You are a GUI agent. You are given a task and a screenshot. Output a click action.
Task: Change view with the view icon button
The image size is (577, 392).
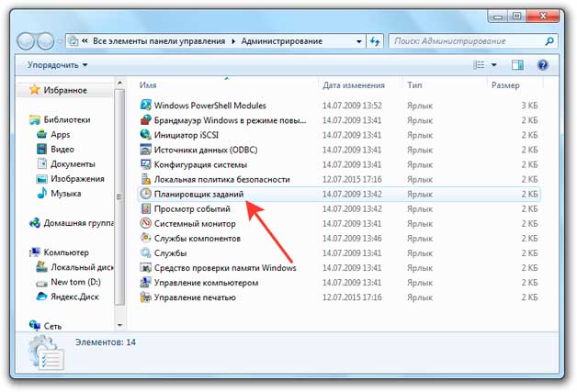tap(479, 65)
